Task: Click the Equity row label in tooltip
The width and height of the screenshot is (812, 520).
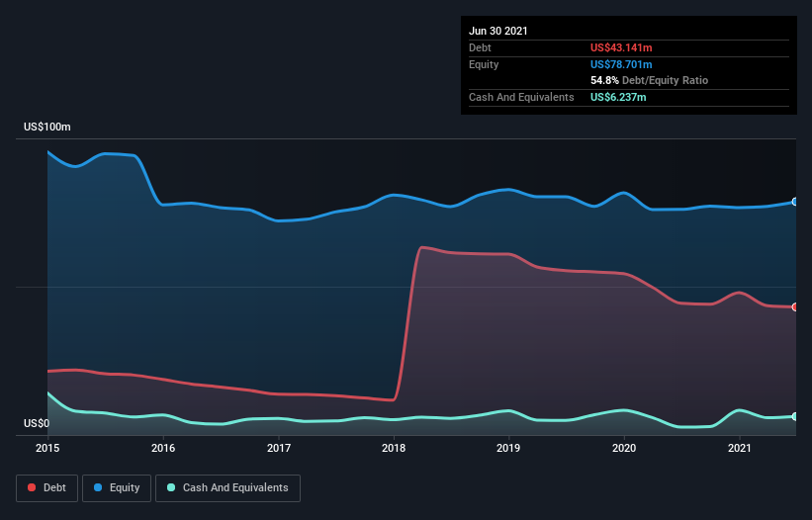Action: point(484,64)
